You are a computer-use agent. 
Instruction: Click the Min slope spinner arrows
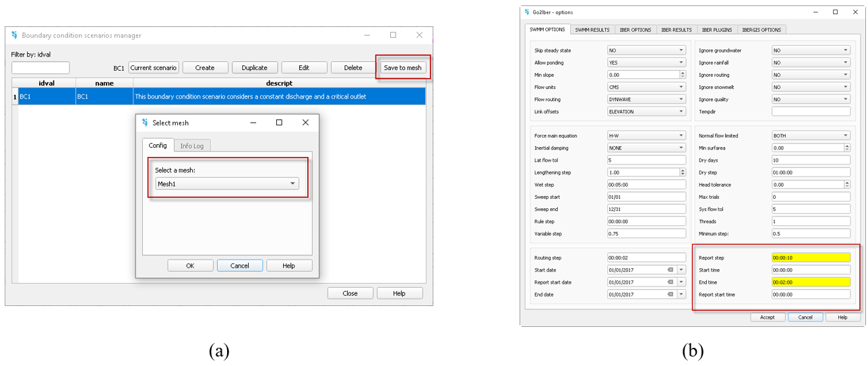tap(682, 75)
